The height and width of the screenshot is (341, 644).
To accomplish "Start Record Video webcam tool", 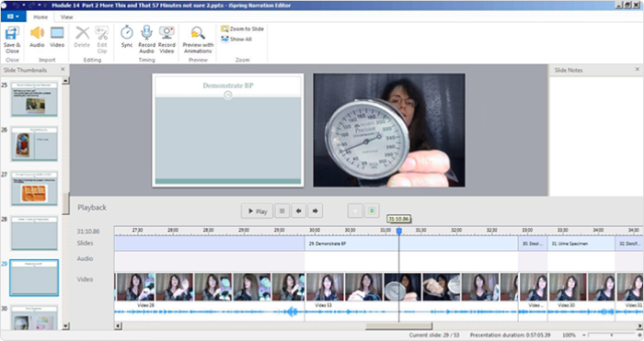I will pos(167,40).
